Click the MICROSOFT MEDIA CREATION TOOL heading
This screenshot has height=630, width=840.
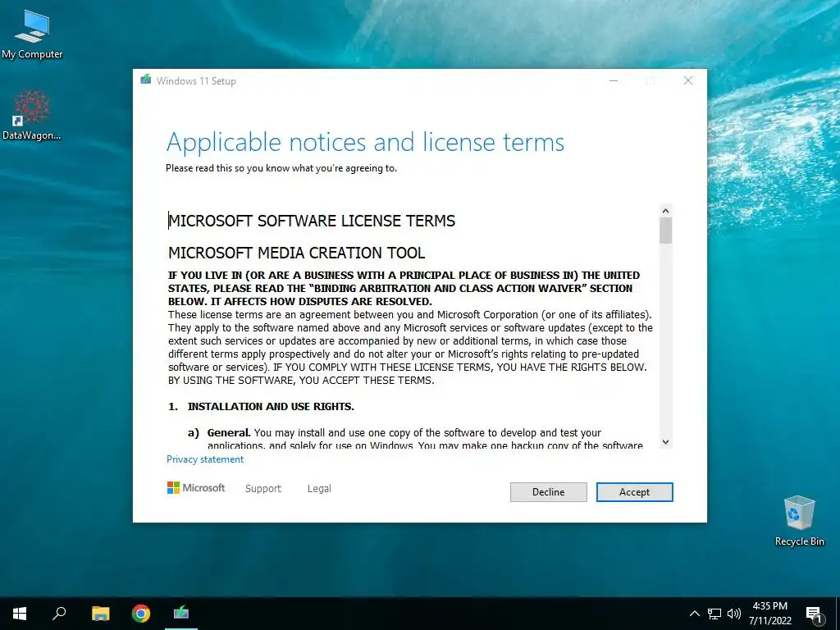point(297,253)
